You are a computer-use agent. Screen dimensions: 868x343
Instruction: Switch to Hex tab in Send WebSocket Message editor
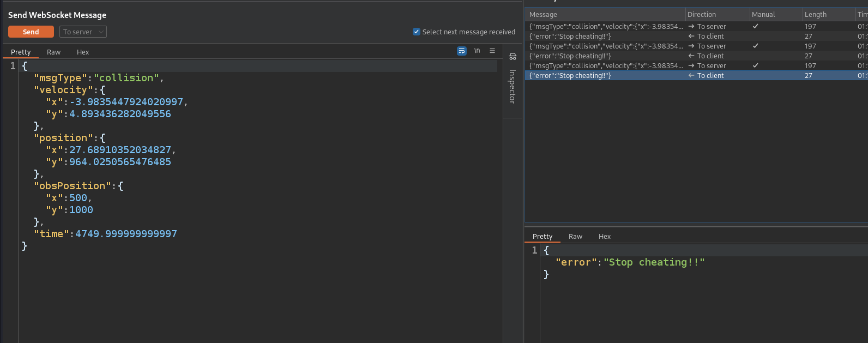pyautogui.click(x=83, y=52)
